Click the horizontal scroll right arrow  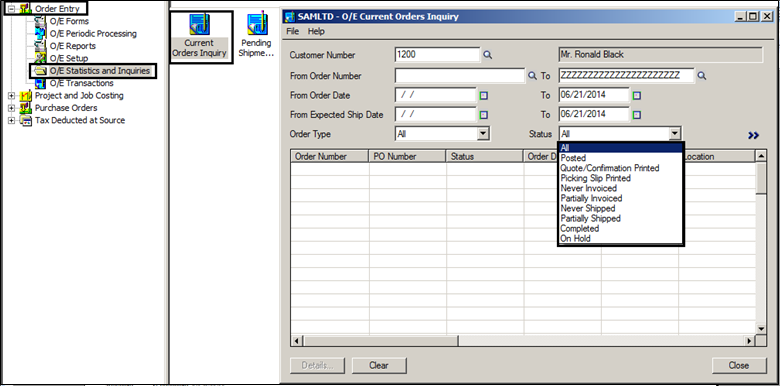point(749,341)
